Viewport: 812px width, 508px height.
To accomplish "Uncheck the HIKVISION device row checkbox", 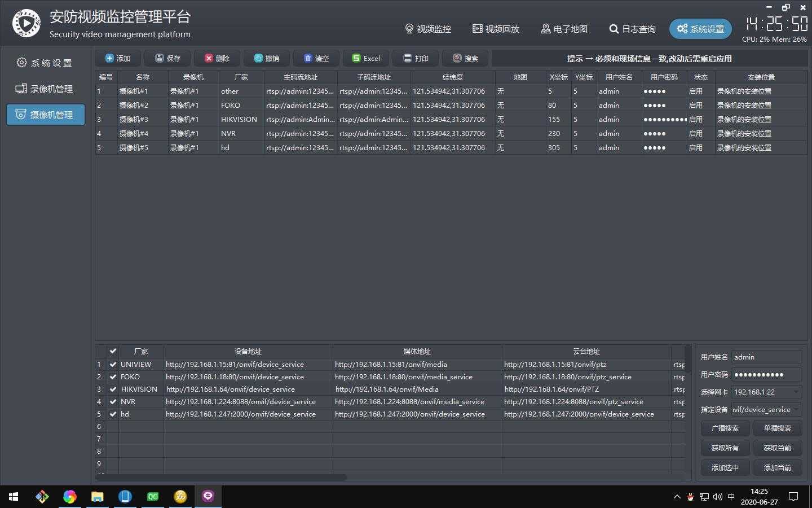I will (x=113, y=389).
